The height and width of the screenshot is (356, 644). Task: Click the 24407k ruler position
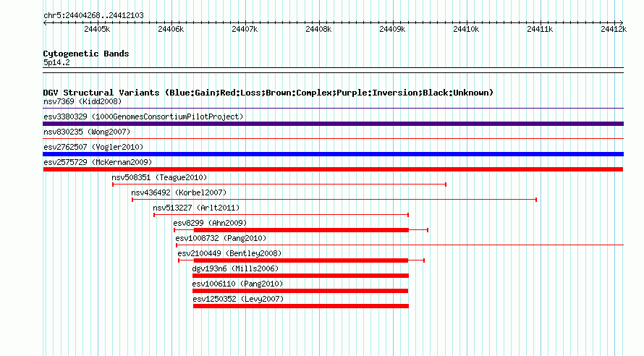tap(245, 29)
